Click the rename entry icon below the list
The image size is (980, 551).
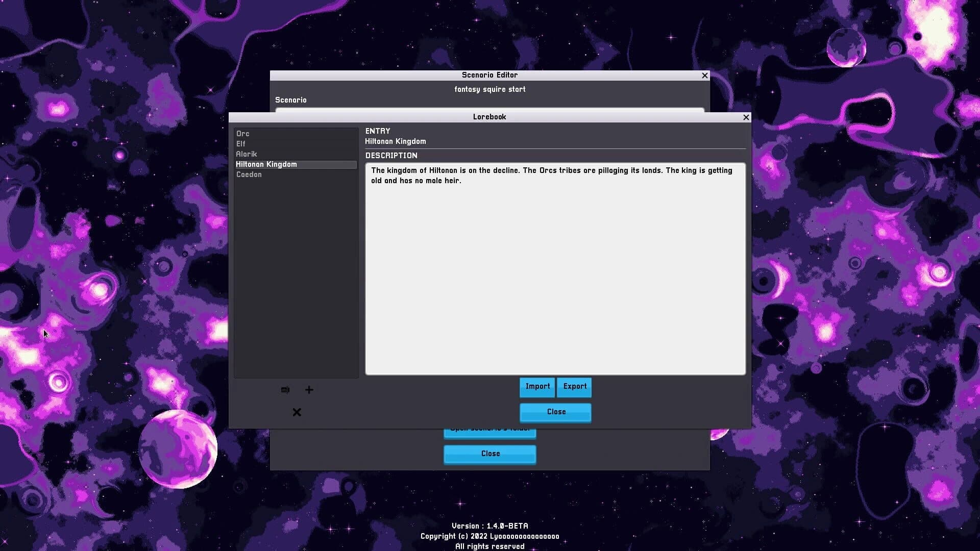click(285, 390)
